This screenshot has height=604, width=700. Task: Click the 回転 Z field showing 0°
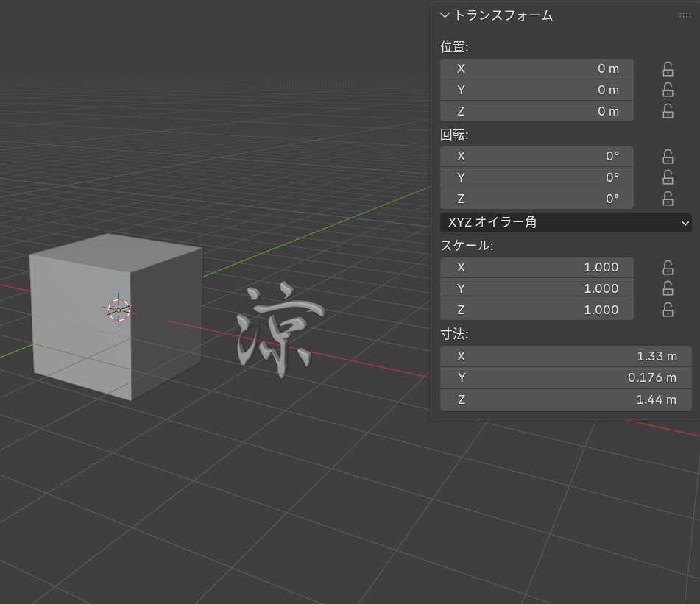(x=537, y=199)
